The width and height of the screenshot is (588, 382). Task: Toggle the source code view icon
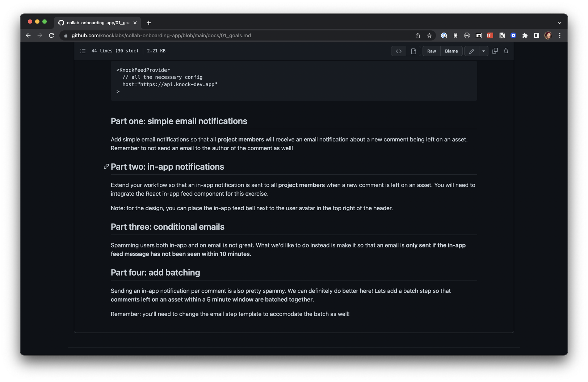tap(399, 51)
